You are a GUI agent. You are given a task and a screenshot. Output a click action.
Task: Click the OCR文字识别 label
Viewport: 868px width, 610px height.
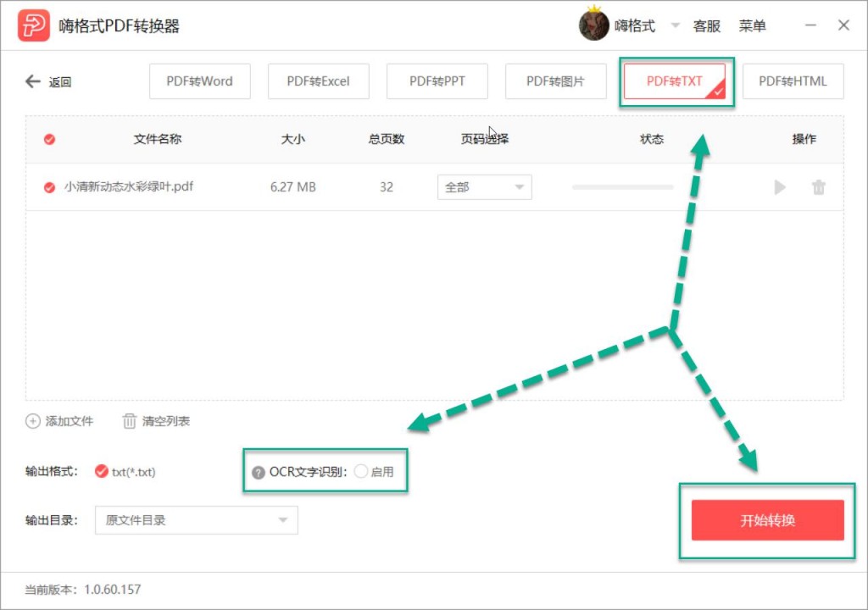click(x=308, y=472)
